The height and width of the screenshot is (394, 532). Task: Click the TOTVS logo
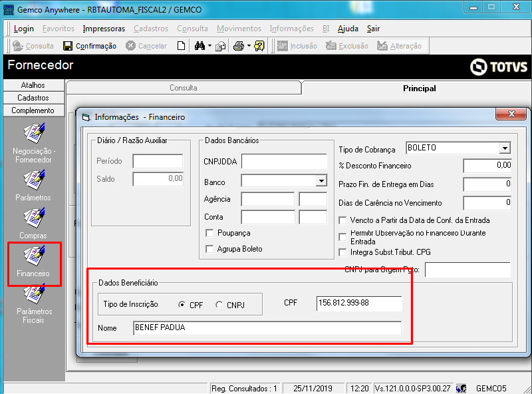499,67
